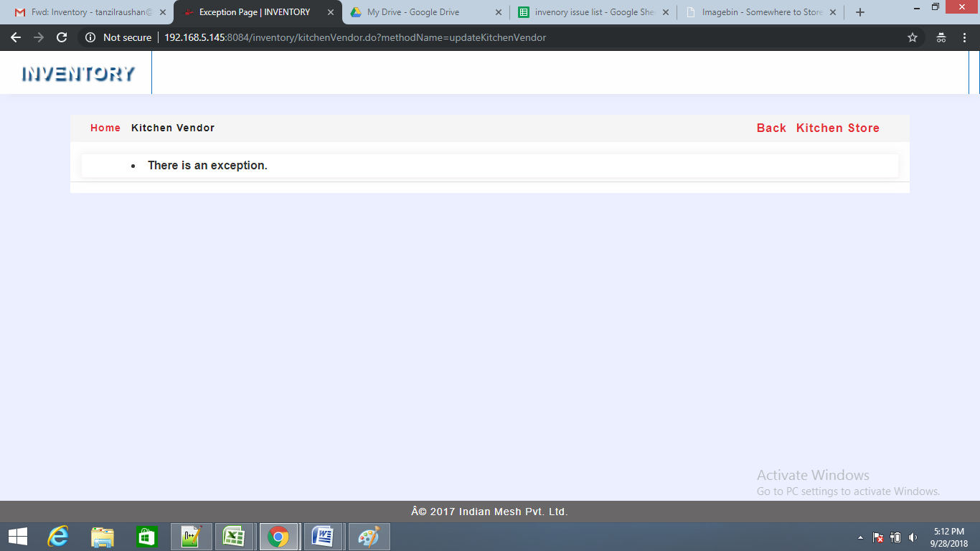Close the My Drive tab
The image size is (980, 551).
498,12
